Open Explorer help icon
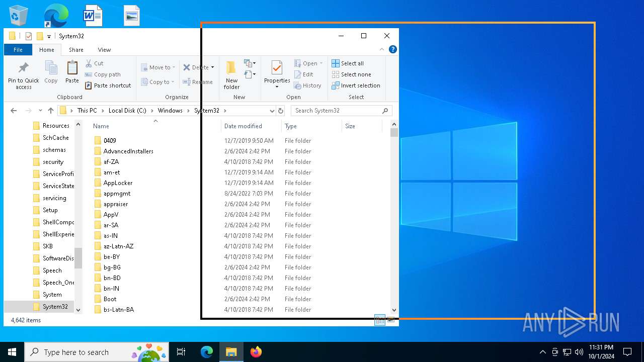The width and height of the screenshot is (644, 362). point(393,49)
